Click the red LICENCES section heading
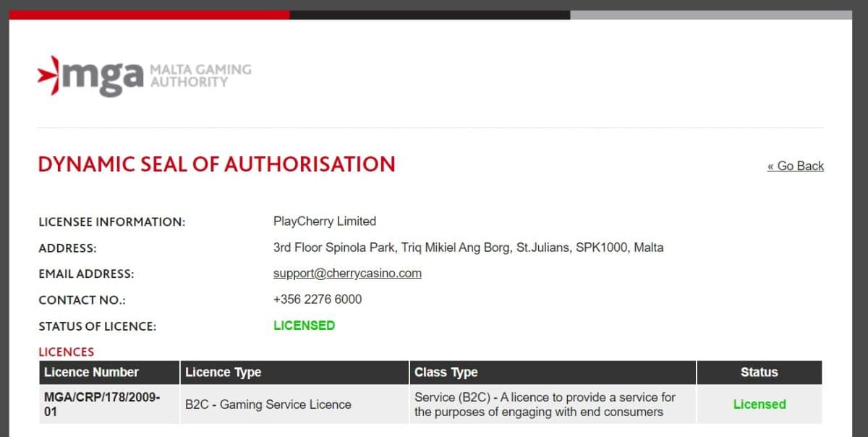 [x=67, y=352]
